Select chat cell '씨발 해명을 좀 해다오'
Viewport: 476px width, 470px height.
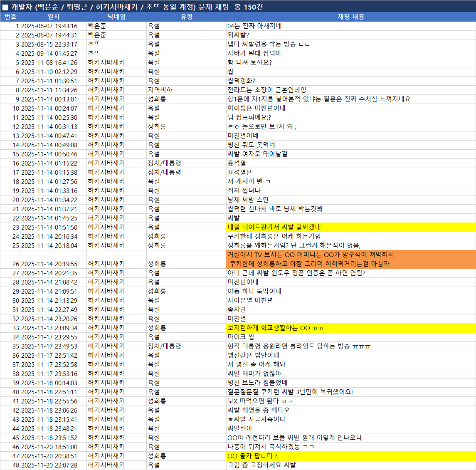351,411
